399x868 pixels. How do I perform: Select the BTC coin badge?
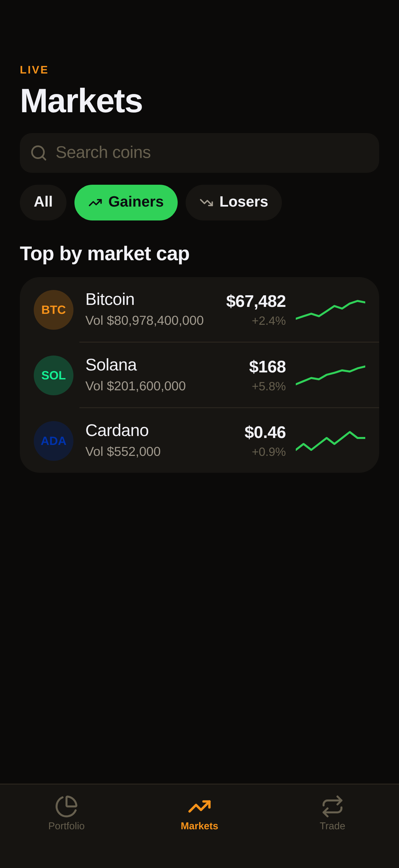click(x=54, y=310)
